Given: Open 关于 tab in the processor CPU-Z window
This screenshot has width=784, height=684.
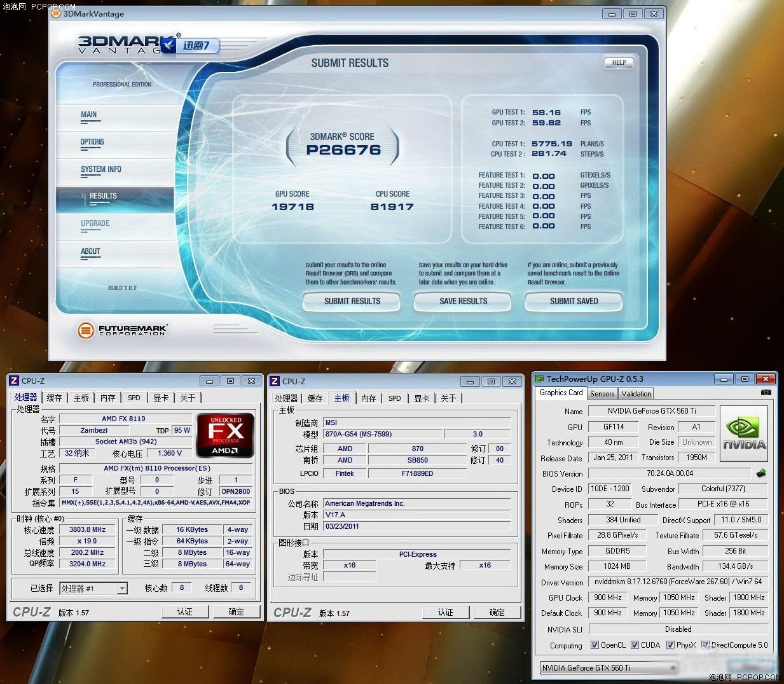Looking at the screenshot, I should pos(188,398).
